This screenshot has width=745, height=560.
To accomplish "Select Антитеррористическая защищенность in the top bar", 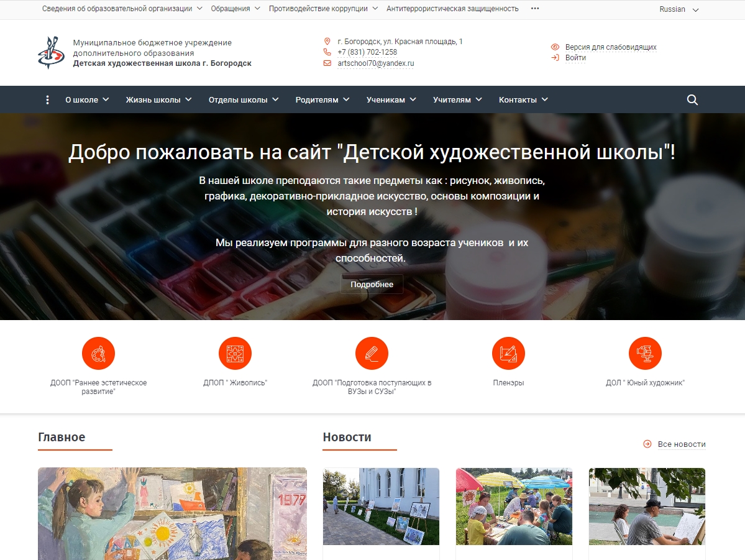I will click(x=452, y=9).
